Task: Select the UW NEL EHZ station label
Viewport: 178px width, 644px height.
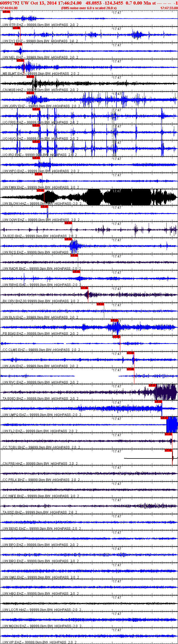Action: tap(13, 57)
